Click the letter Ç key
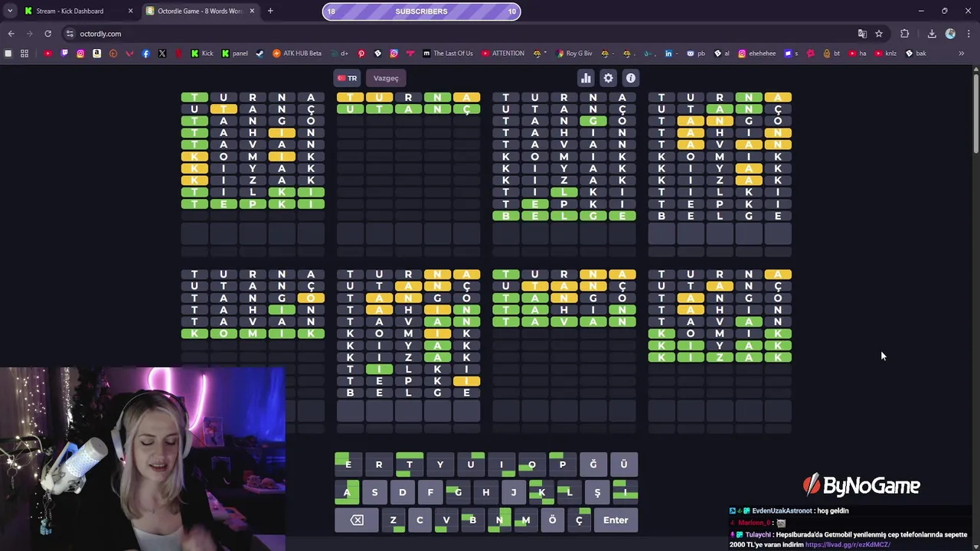This screenshot has height=551, width=980. click(x=579, y=520)
